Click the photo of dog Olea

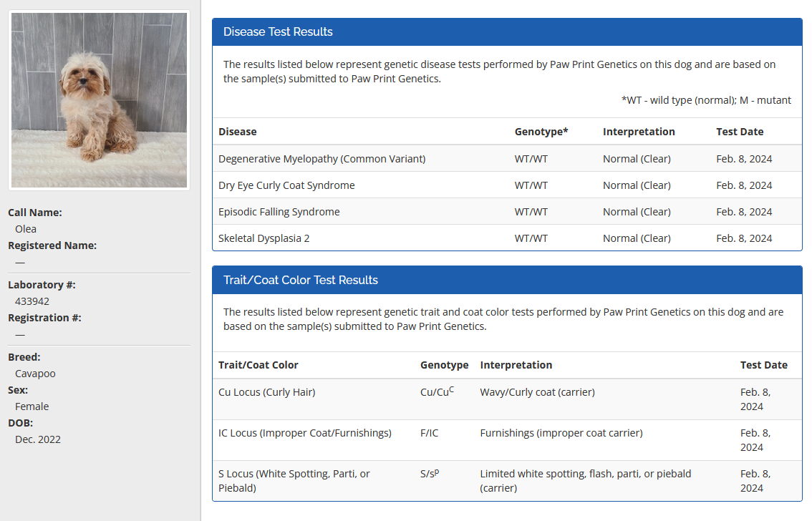click(100, 100)
